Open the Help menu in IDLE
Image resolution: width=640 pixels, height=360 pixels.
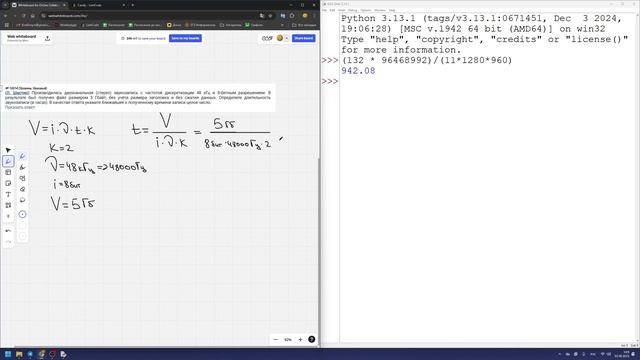coord(392,10)
